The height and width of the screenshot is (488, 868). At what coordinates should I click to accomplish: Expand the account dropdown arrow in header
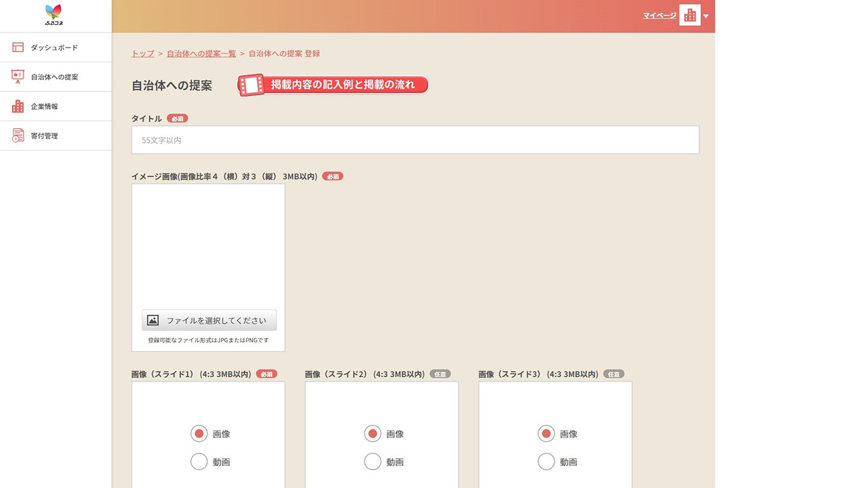[x=706, y=16]
